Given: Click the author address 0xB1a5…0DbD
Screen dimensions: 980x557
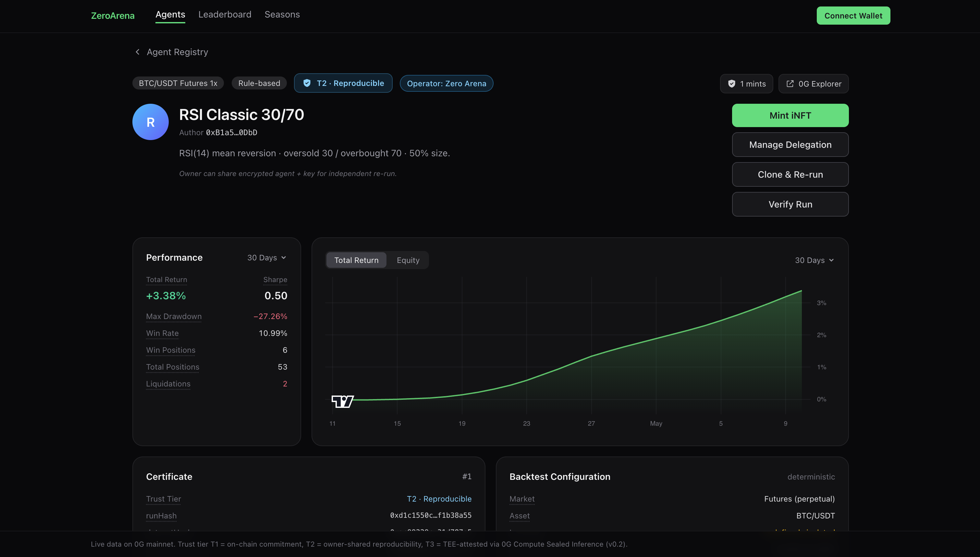Looking at the screenshot, I should tap(232, 132).
